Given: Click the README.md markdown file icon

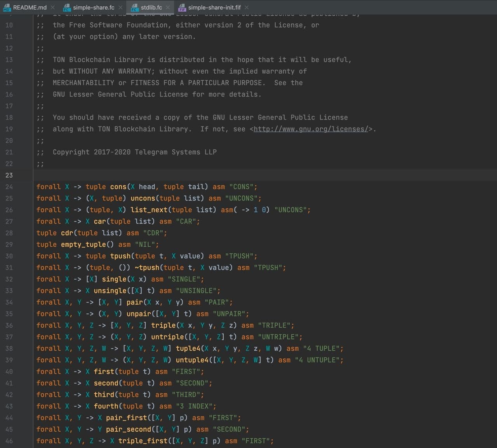Looking at the screenshot, I should [7, 7].
